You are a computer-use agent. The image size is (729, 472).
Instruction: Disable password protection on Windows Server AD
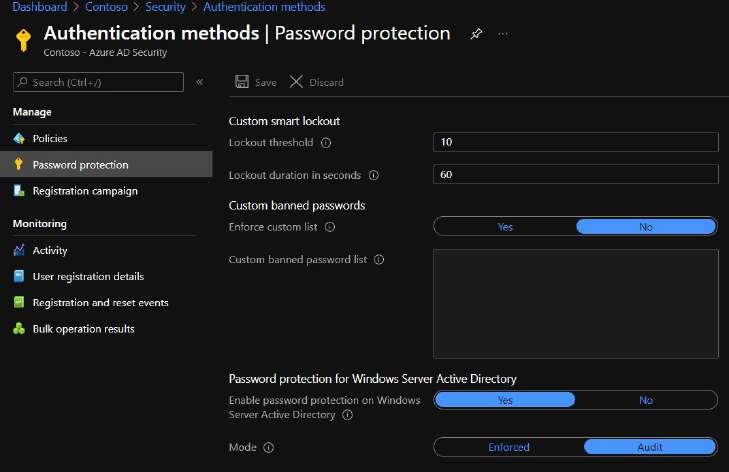tap(646, 400)
